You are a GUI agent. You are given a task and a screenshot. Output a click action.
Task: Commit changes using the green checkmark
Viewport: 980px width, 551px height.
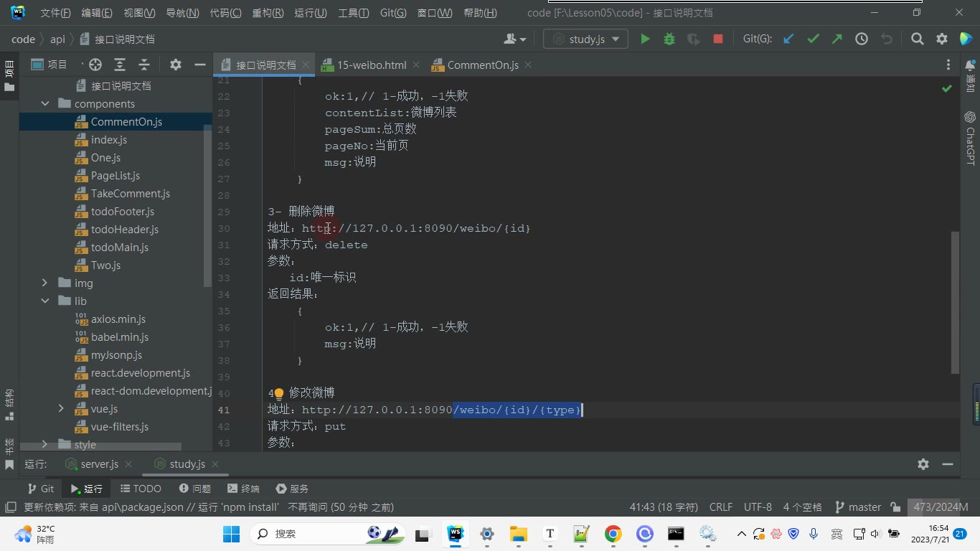pyautogui.click(x=813, y=39)
